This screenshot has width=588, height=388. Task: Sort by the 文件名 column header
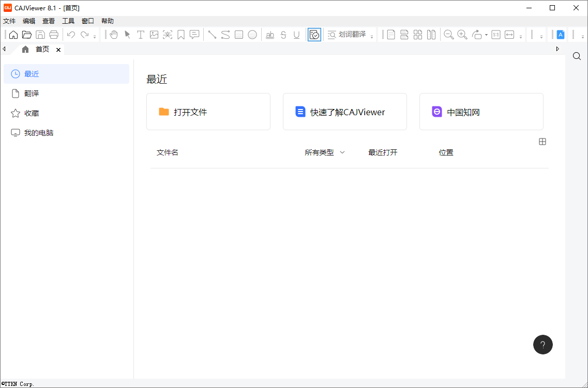pyautogui.click(x=167, y=152)
